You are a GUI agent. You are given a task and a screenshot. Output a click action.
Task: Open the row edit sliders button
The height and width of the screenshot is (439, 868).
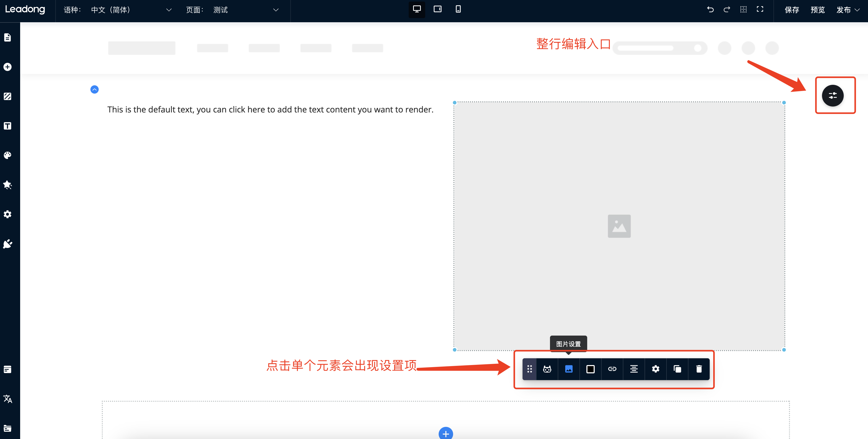pyautogui.click(x=832, y=96)
